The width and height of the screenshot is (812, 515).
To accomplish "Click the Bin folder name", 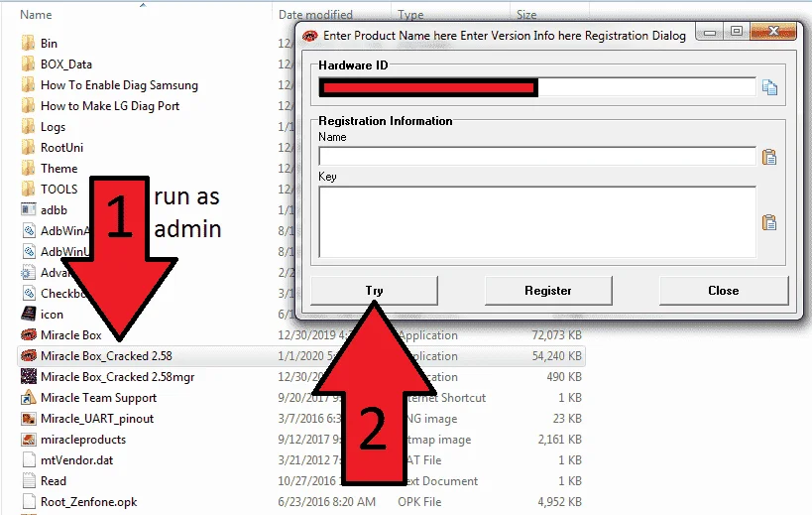I will (x=50, y=43).
